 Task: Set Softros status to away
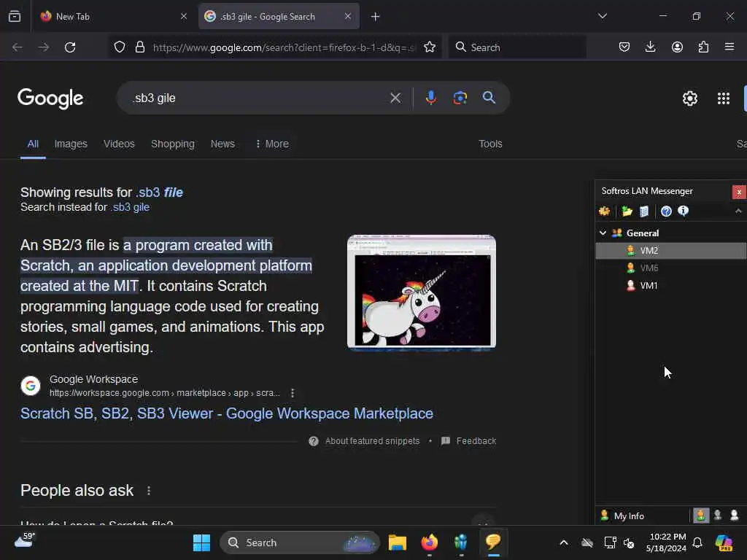[x=734, y=516]
